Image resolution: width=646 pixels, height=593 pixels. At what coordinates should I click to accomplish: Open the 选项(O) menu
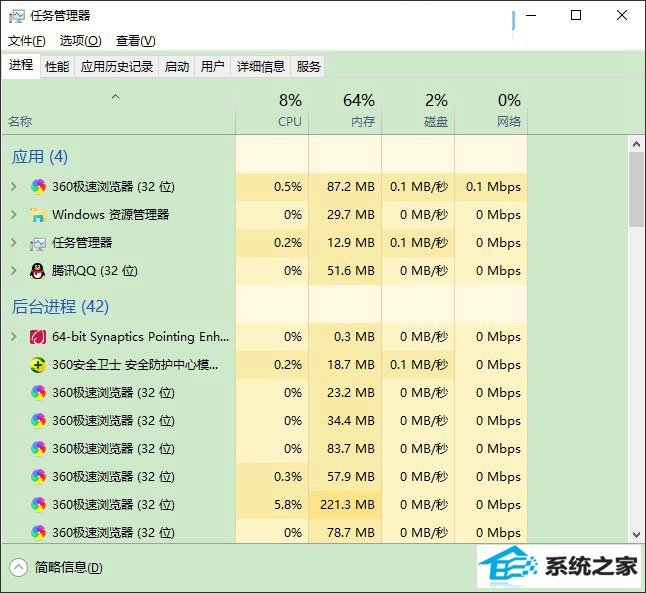80,41
